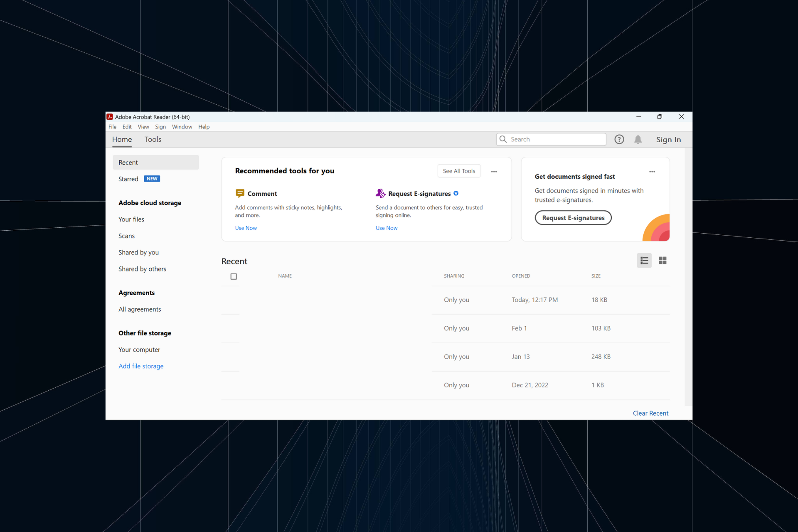The height and width of the screenshot is (532, 798).
Task: Switch to the Home tab
Action: tap(122, 140)
